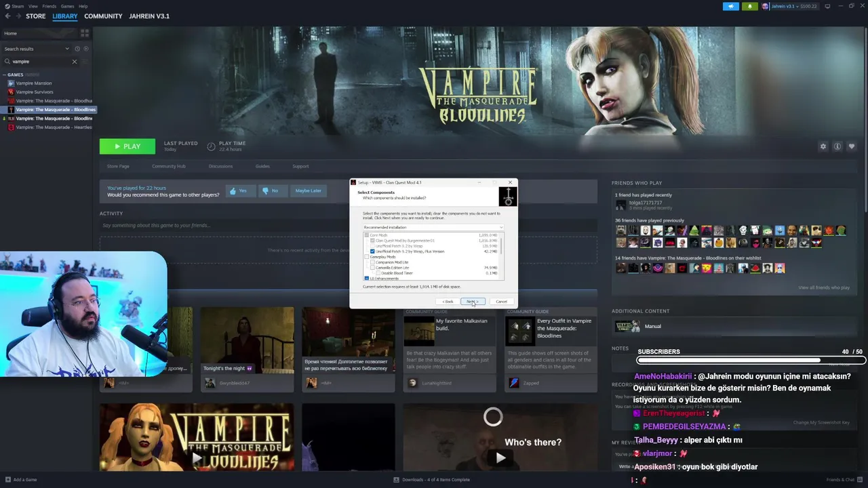868x488 pixels.
Task: Open the View menu
Action: point(33,6)
